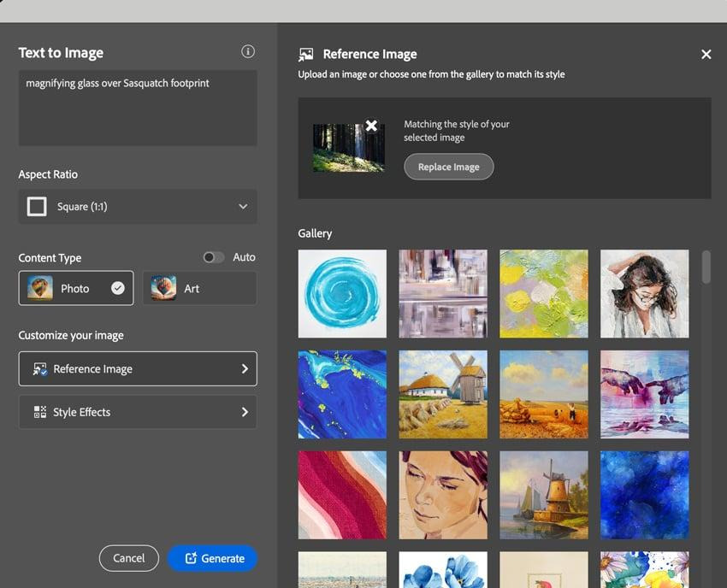Click the prompt text field
This screenshot has height=588, width=727.
(138, 108)
